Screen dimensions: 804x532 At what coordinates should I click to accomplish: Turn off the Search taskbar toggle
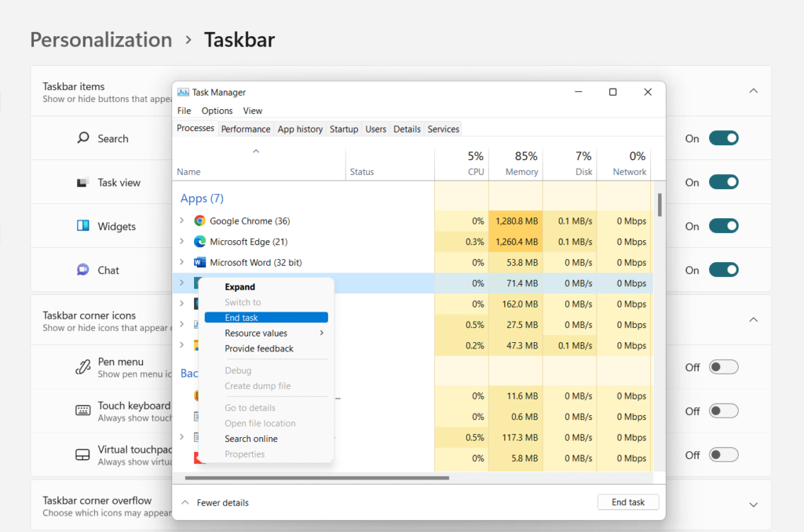[x=723, y=138]
